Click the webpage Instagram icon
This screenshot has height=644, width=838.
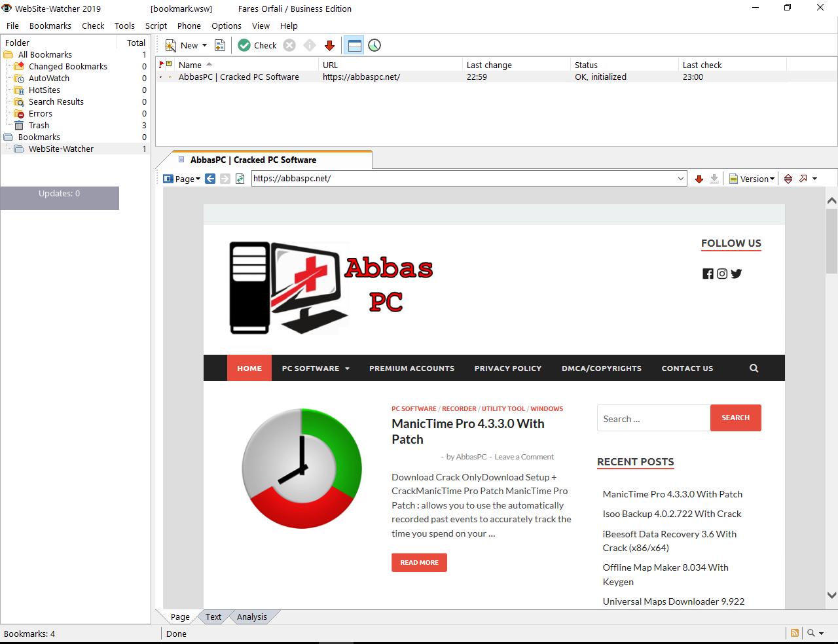pyautogui.click(x=722, y=274)
